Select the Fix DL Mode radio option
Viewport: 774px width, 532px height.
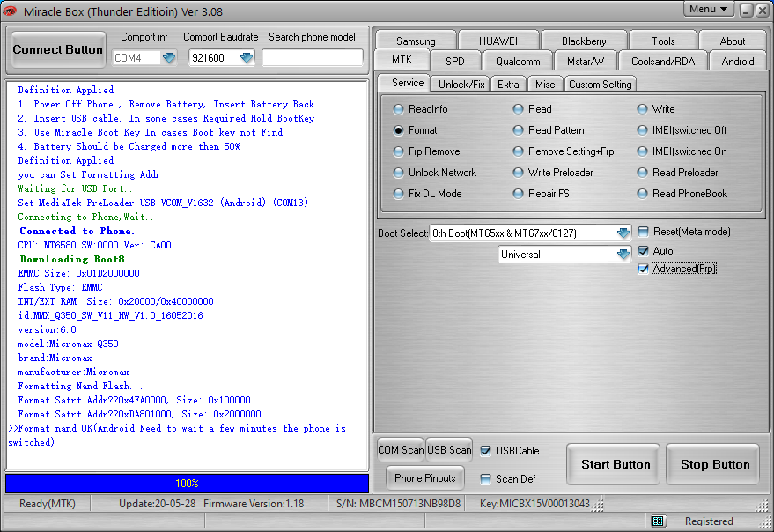[427, 194]
